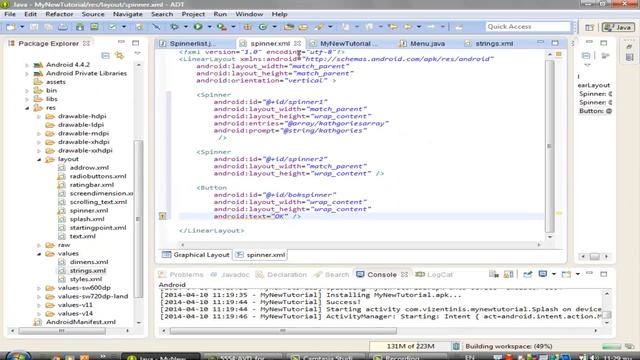Click Link with Editor in Package Explorer
The width and height of the screenshot is (640, 360).
pos(119,55)
